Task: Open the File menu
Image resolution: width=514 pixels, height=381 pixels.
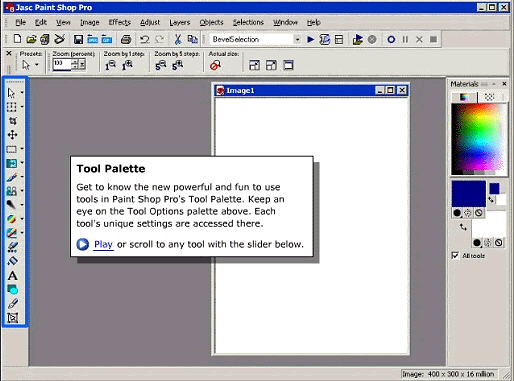Action: pos(20,22)
